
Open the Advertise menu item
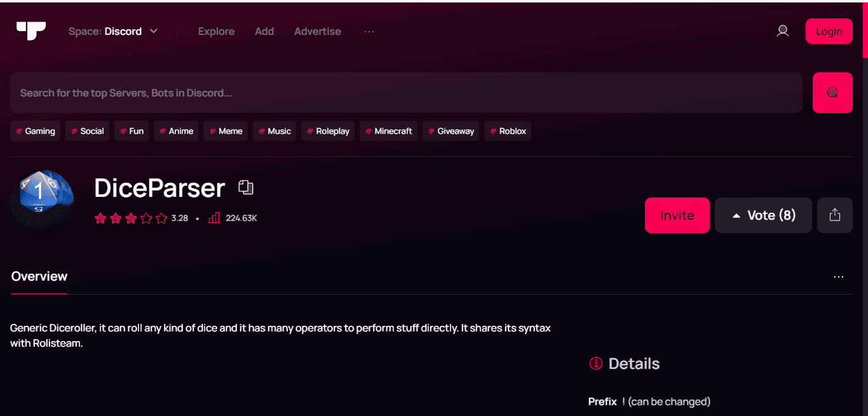[318, 31]
